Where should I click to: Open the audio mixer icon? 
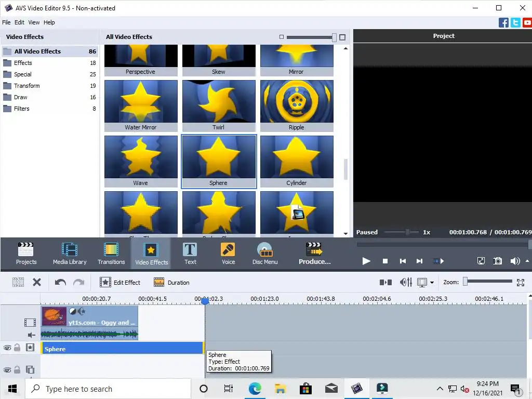click(x=406, y=282)
